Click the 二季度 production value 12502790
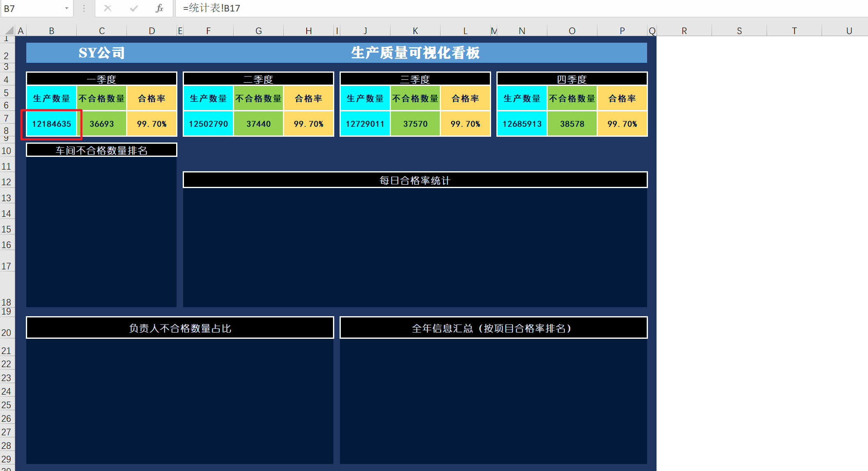This screenshot has height=471, width=868. click(x=208, y=124)
